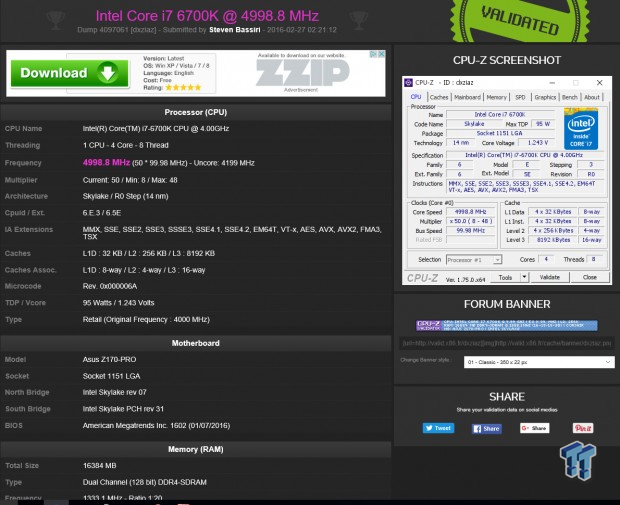The image size is (620, 505).
Task: Click Core Speed value in CPU-Z
Action: [470, 212]
